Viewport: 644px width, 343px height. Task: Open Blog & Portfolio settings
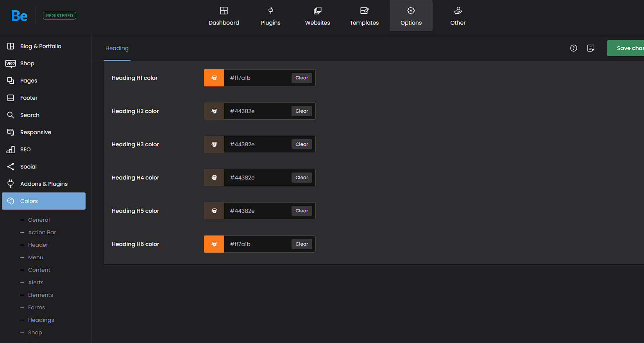pos(44,46)
